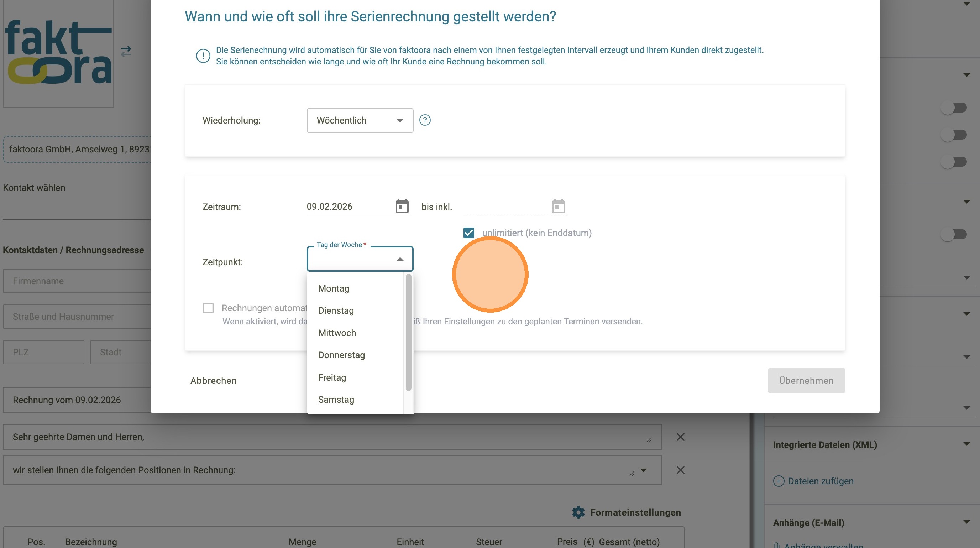The height and width of the screenshot is (548, 980).
Task: Click the weekday list scrollbar
Action: pyautogui.click(x=409, y=332)
